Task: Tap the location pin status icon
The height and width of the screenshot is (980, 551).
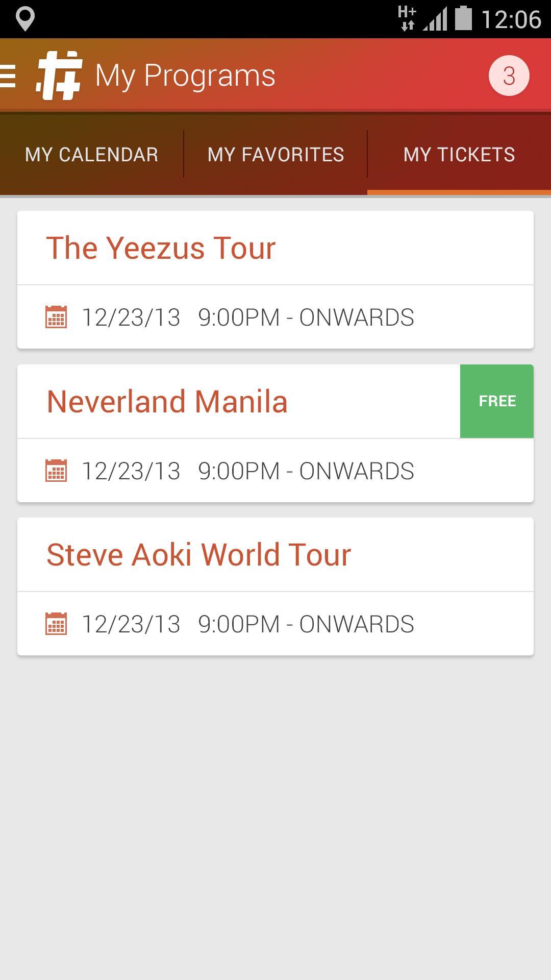Action: [x=24, y=19]
